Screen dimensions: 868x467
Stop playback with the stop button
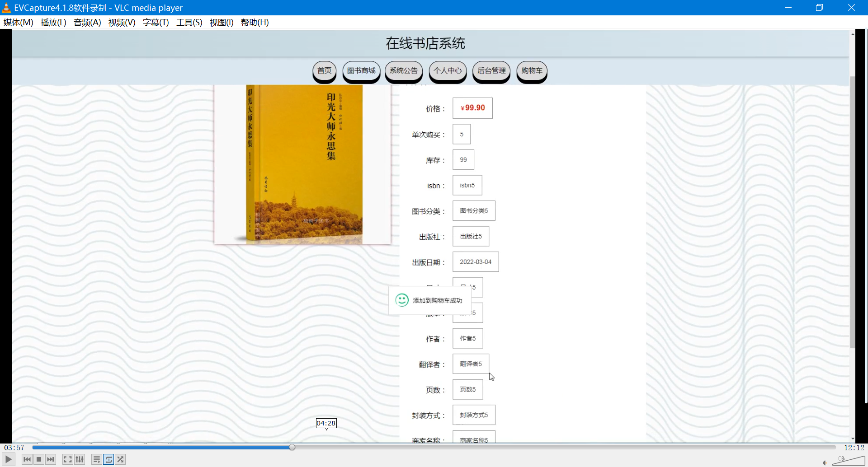(39, 459)
